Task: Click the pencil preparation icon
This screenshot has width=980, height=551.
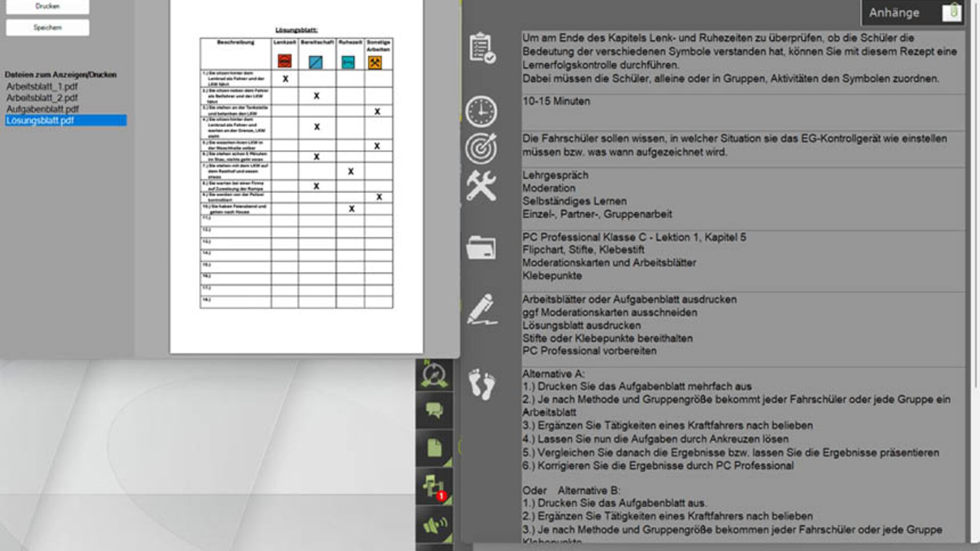Action: [x=481, y=309]
